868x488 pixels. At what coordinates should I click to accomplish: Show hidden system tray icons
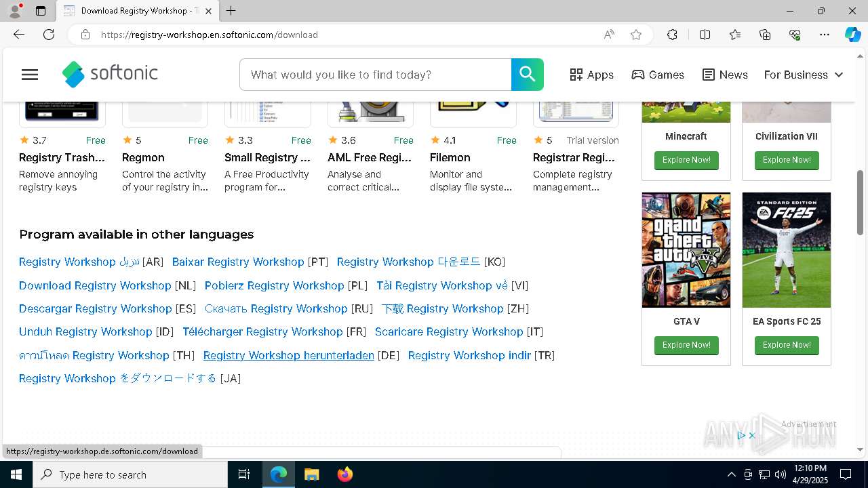click(731, 474)
